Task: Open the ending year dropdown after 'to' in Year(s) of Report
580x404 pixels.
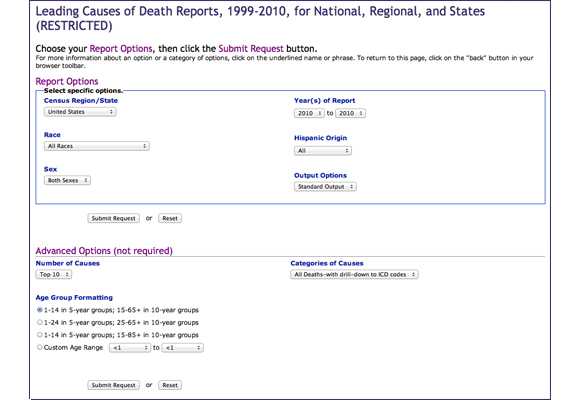Action: pyautogui.click(x=350, y=113)
